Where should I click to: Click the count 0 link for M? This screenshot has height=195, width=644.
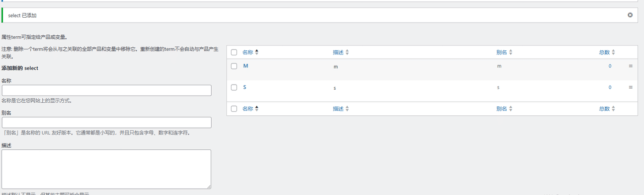click(x=610, y=66)
